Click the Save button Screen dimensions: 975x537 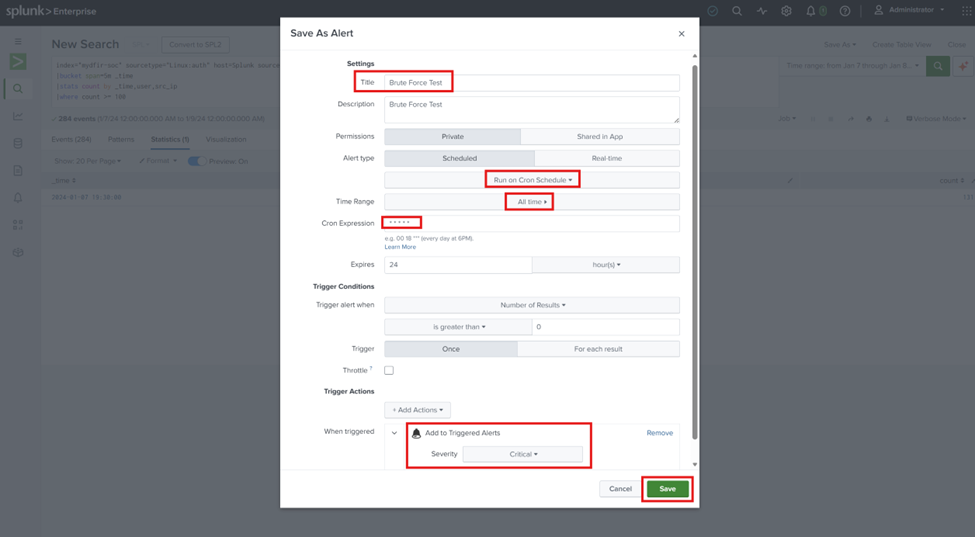point(667,489)
